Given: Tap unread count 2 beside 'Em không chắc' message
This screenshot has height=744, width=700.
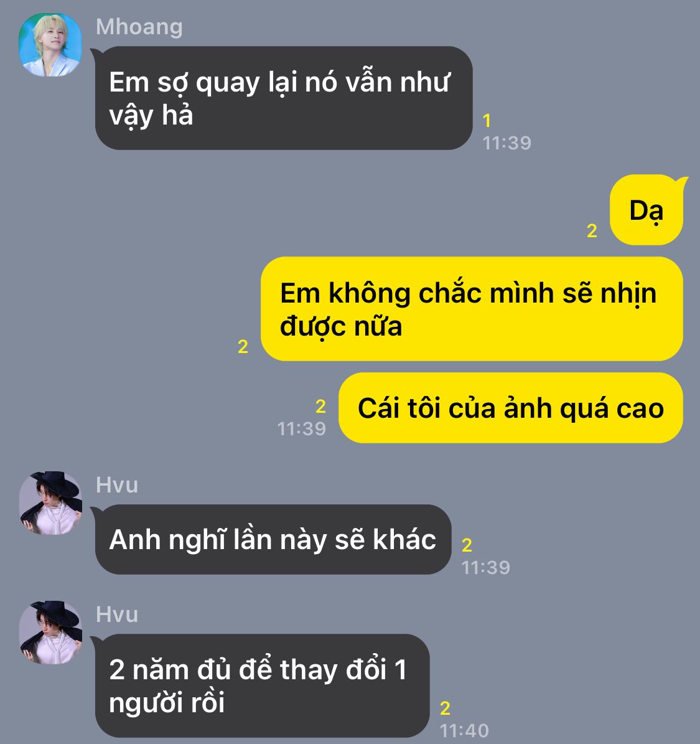Looking at the screenshot, I should [243, 347].
